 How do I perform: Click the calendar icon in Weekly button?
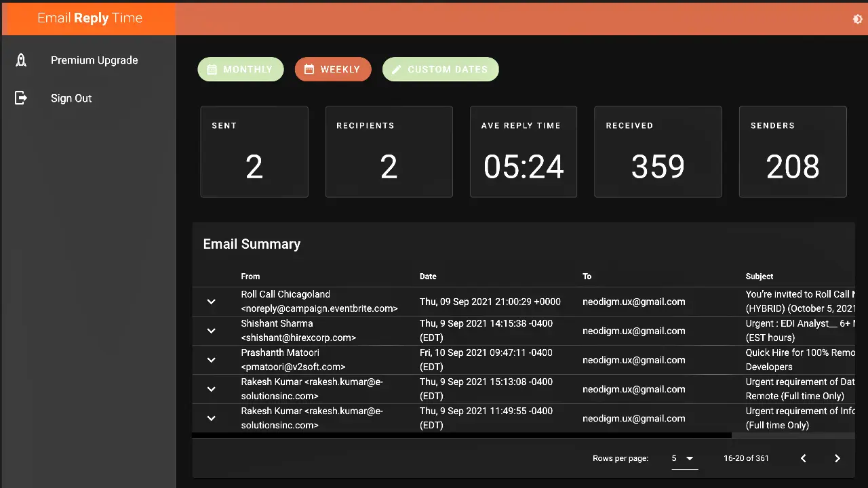coord(309,69)
